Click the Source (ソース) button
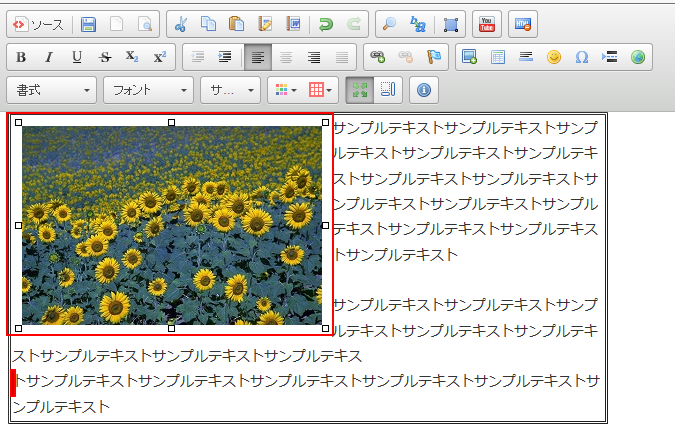The width and height of the screenshot is (684, 428). pos(38,24)
